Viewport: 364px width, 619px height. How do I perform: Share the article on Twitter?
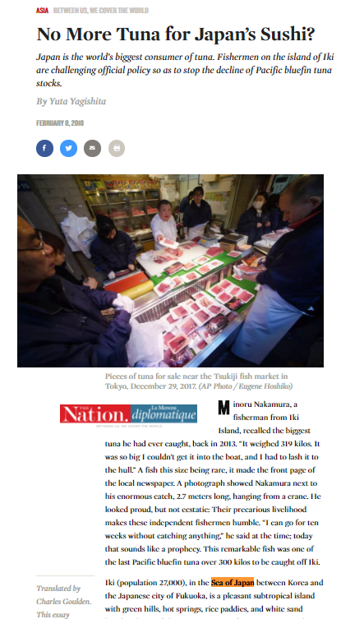click(69, 149)
